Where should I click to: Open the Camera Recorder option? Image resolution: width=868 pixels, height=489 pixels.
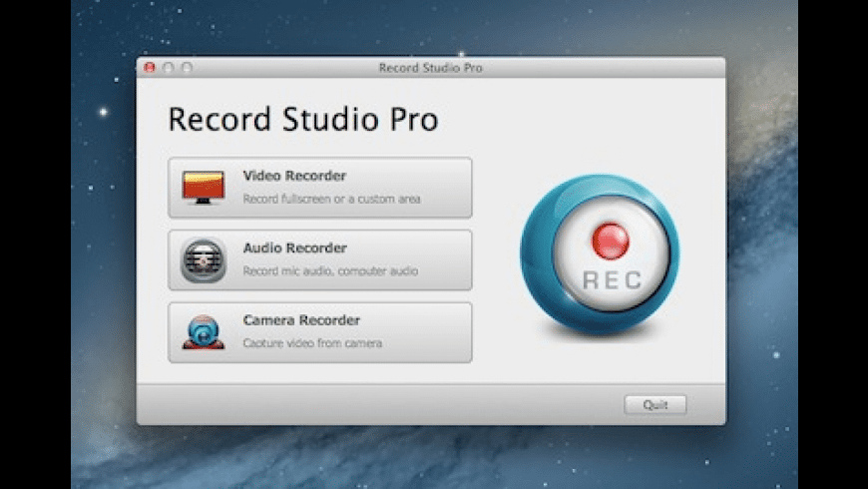pyautogui.click(x=320, y=332)
